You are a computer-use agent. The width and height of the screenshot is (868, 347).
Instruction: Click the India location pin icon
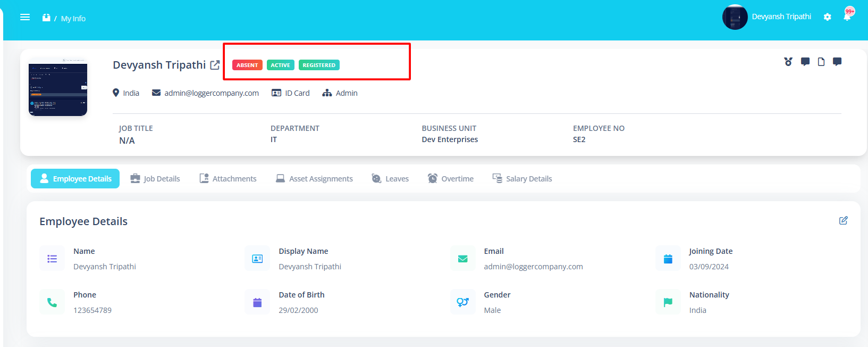(x=116, y=93)
